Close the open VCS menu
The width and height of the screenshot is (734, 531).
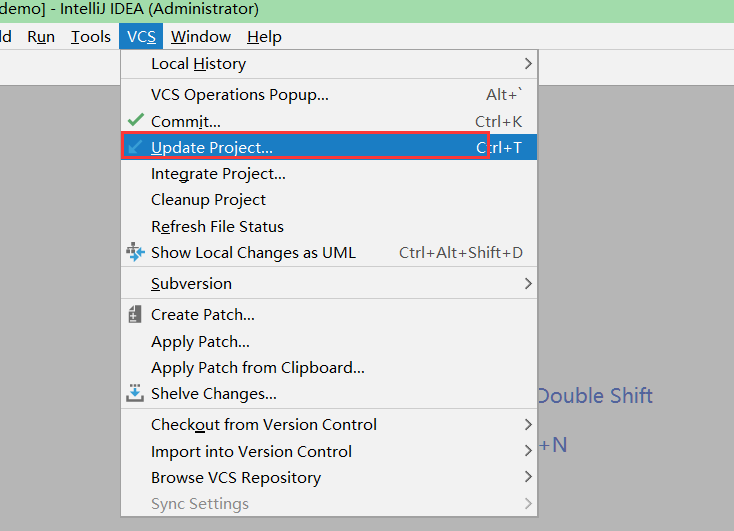pyautogui.click(x=141, y=37)
